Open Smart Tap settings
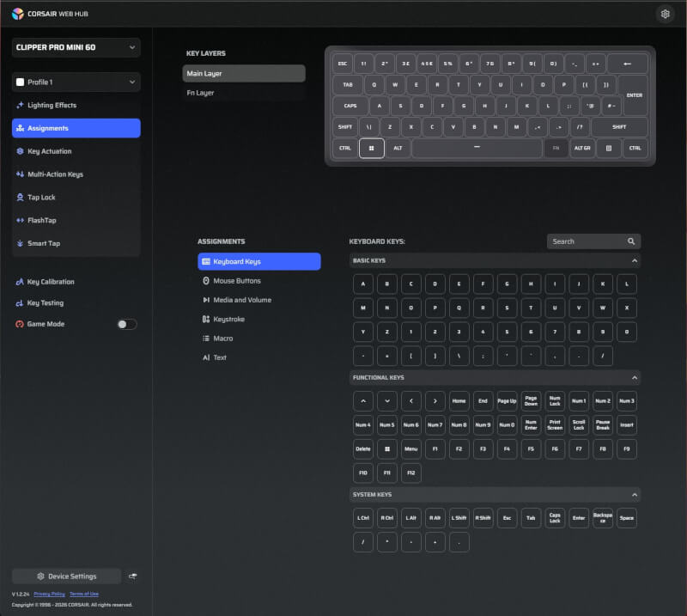 [x=76, y=243]
